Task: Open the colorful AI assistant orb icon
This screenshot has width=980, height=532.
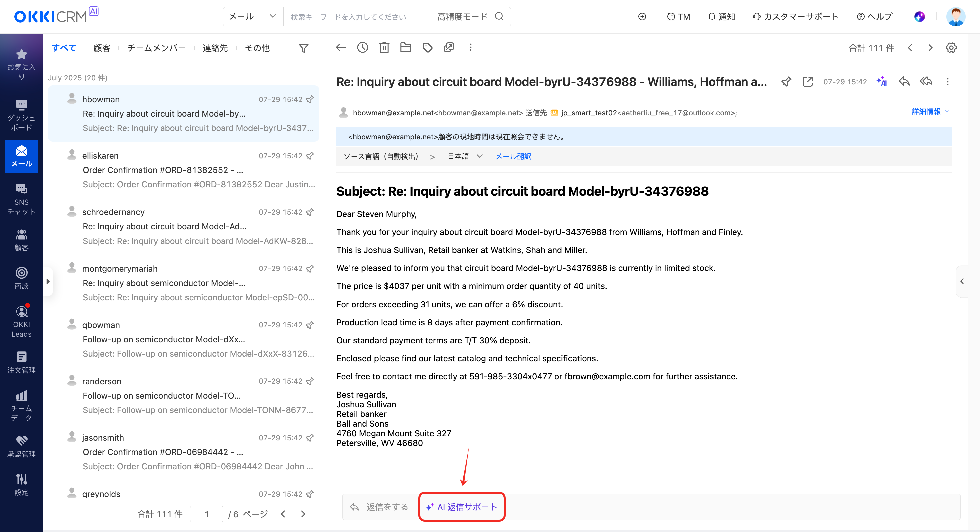Action: tap(920, 16)
